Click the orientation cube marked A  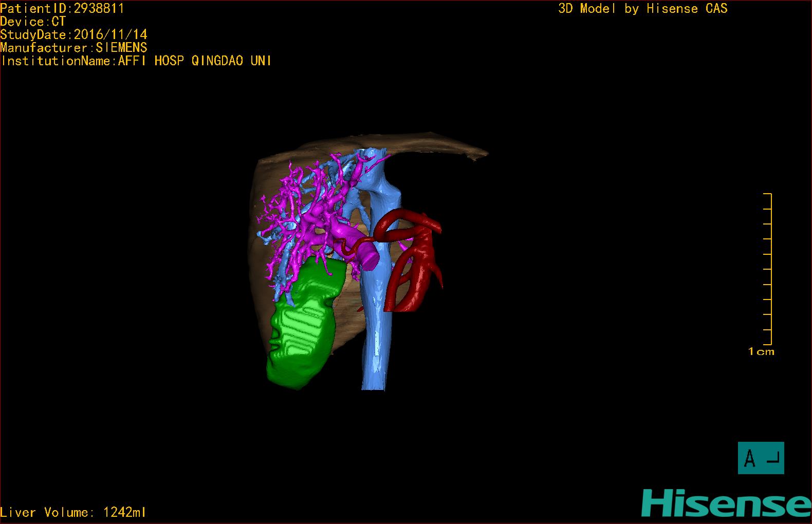pos(761,458)
